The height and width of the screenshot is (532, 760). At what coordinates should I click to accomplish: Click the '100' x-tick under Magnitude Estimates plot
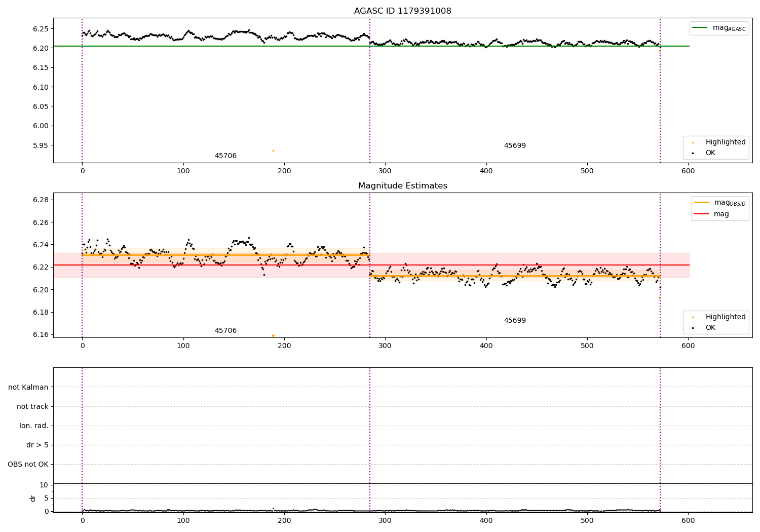click(183, 347)
